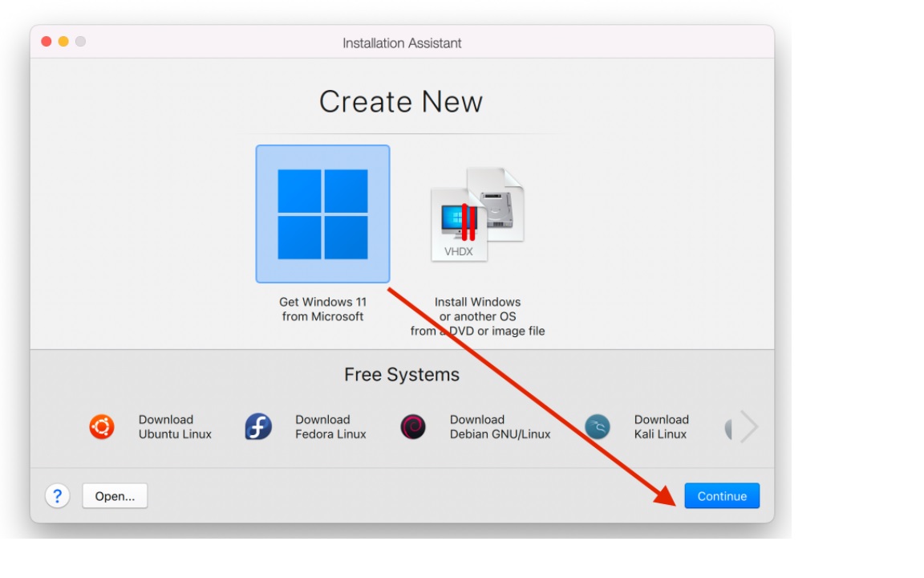The image size is (924, 578).
Task: Click the 'Get Windows 11 from Microsoft' label
Action: [322, 309]
